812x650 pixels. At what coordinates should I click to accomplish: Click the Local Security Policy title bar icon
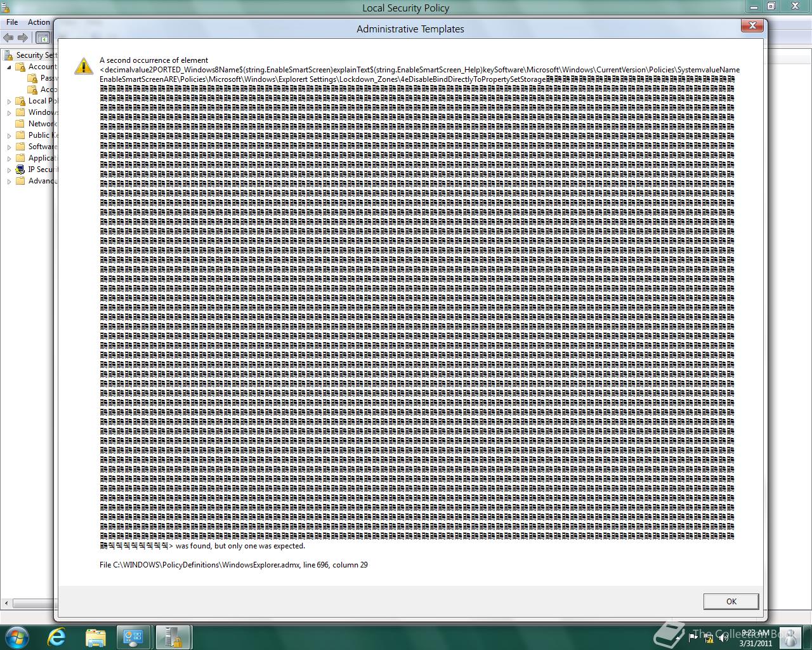point(6,8)
